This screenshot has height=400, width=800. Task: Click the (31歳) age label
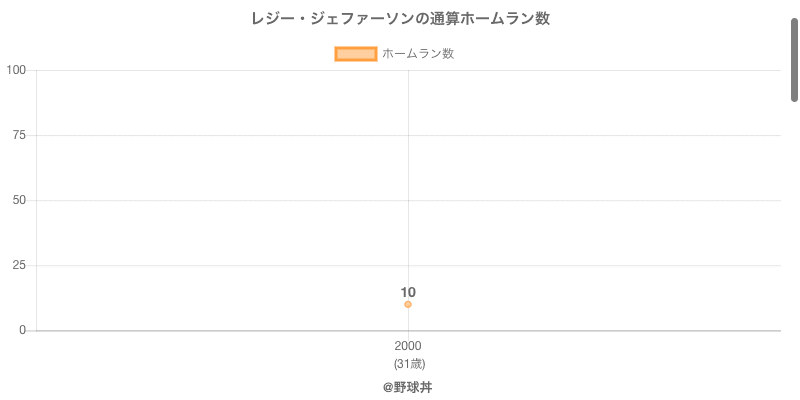coord(408,363)
